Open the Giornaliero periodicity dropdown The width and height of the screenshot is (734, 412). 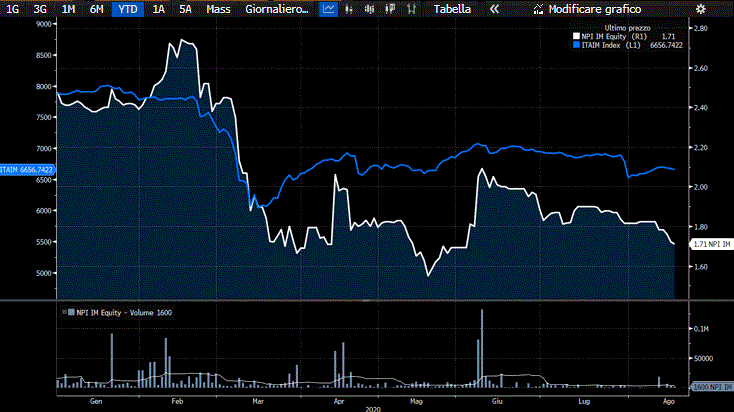(277, 9)
